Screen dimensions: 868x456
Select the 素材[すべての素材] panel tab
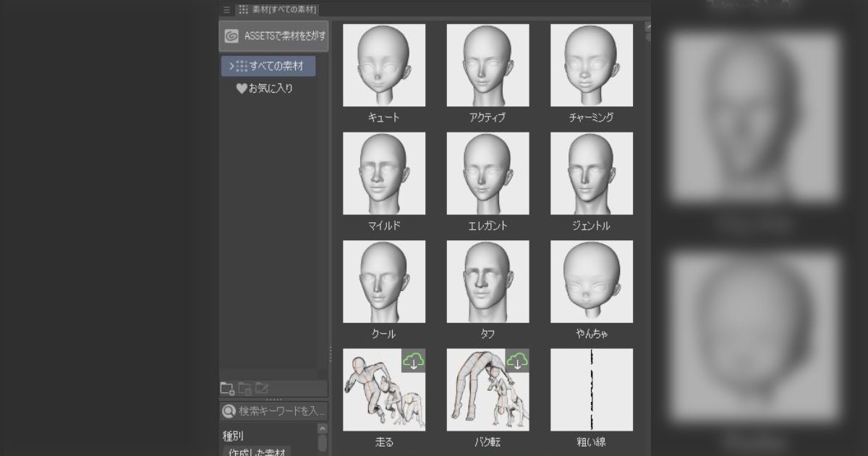tap(277, 9)
